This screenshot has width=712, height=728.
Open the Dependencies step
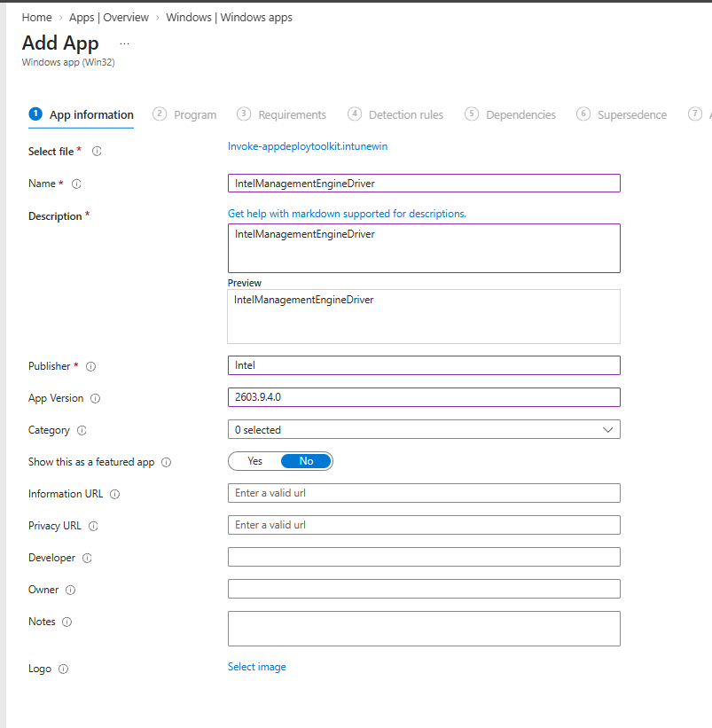(510, 114)
